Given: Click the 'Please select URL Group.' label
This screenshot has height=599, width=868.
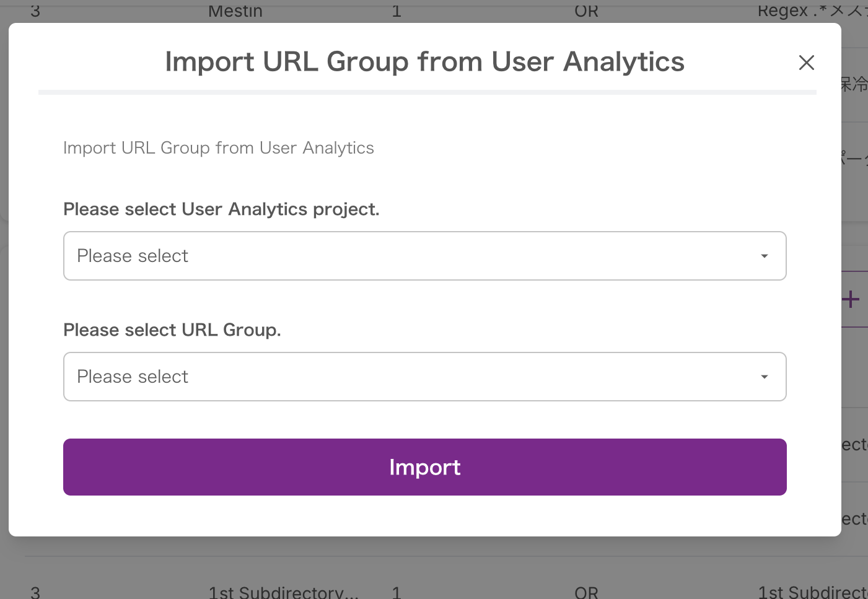Looking at the screenshot, I should click(x=172, y=330).
